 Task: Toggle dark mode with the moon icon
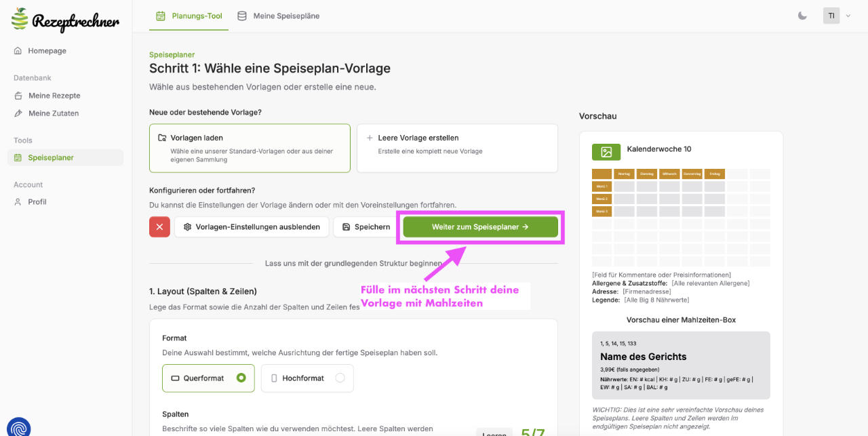802,16
